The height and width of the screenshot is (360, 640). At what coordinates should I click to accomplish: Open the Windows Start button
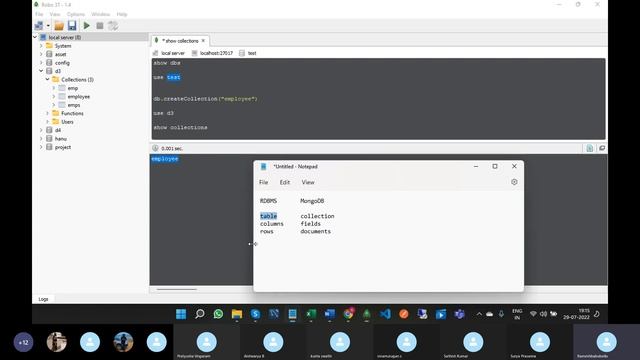tap(181, 314)
